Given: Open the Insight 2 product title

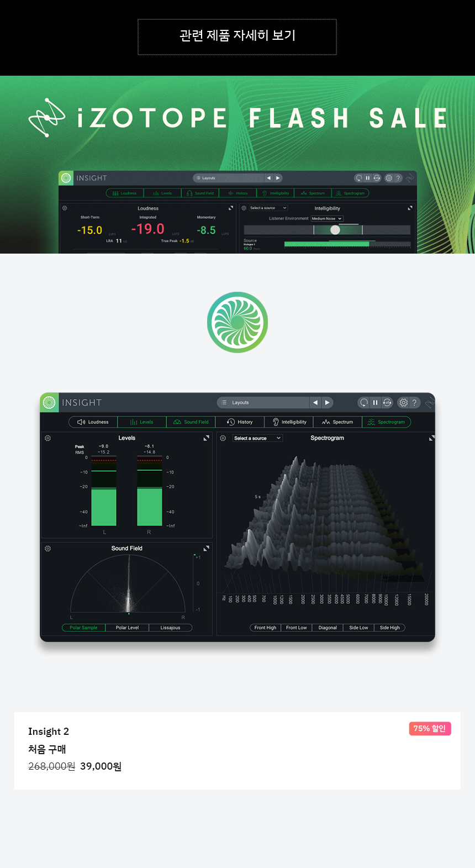Looking at the screenshot, I should coord(49,732).
